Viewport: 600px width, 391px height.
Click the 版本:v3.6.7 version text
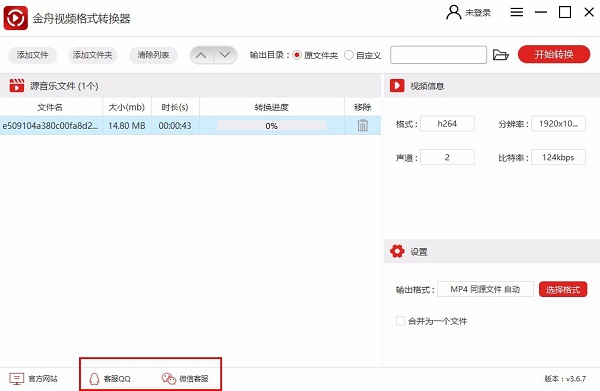coord(565,379)
